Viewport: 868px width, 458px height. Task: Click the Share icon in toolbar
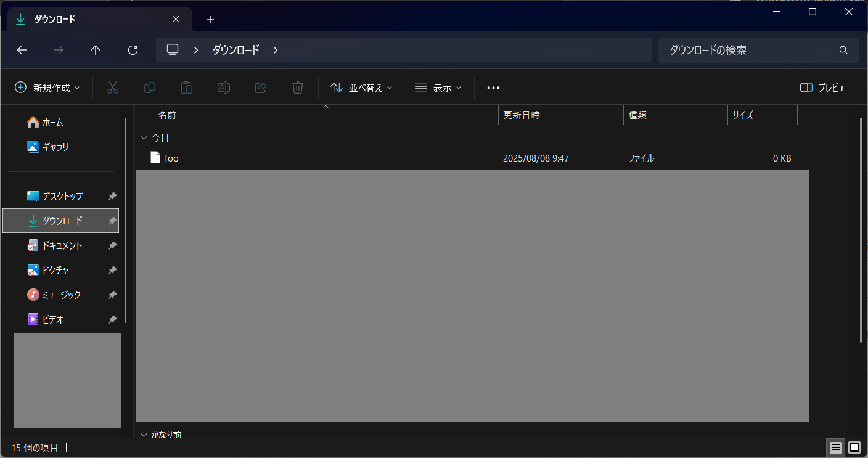click(x=261, y=88)
